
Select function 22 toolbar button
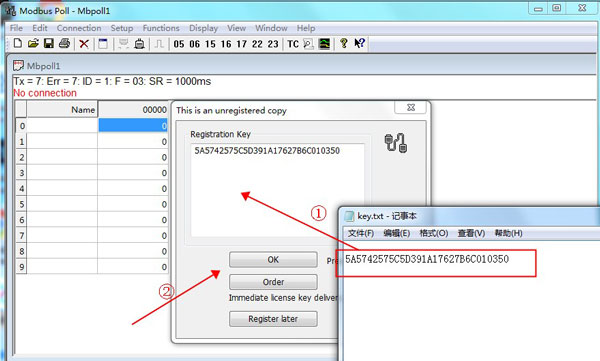[x=257, y=44]
